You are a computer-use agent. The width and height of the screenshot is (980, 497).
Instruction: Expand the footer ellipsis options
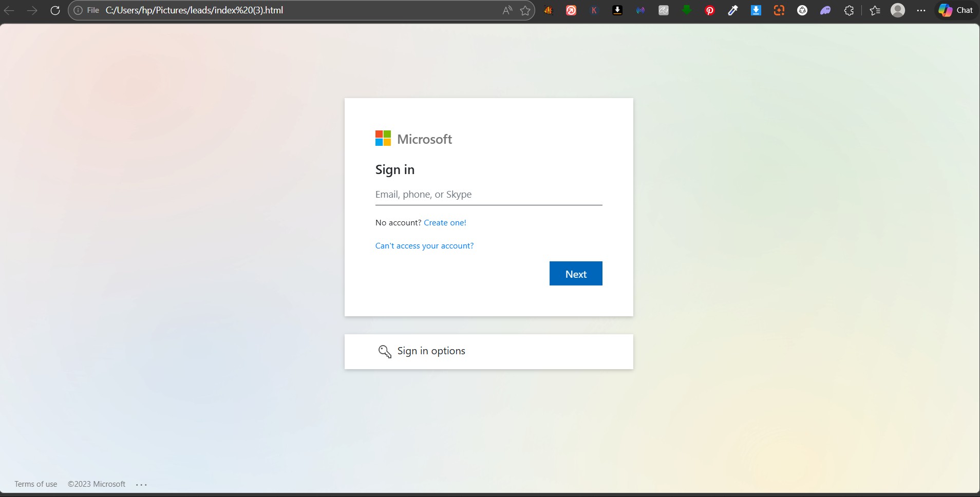(x=142, y=484)
